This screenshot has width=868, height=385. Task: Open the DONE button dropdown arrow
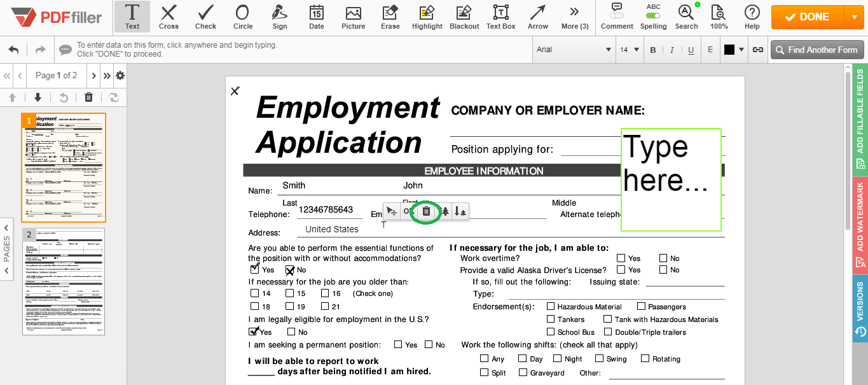coord(853,17)
